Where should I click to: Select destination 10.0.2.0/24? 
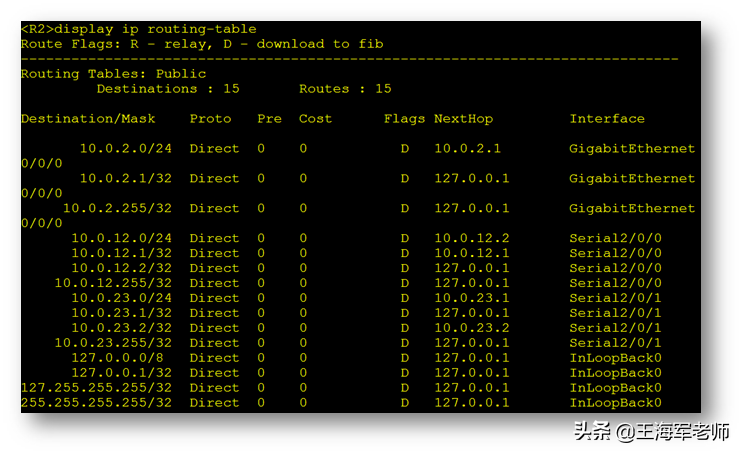pyautogui.click(x=126, y=148)
